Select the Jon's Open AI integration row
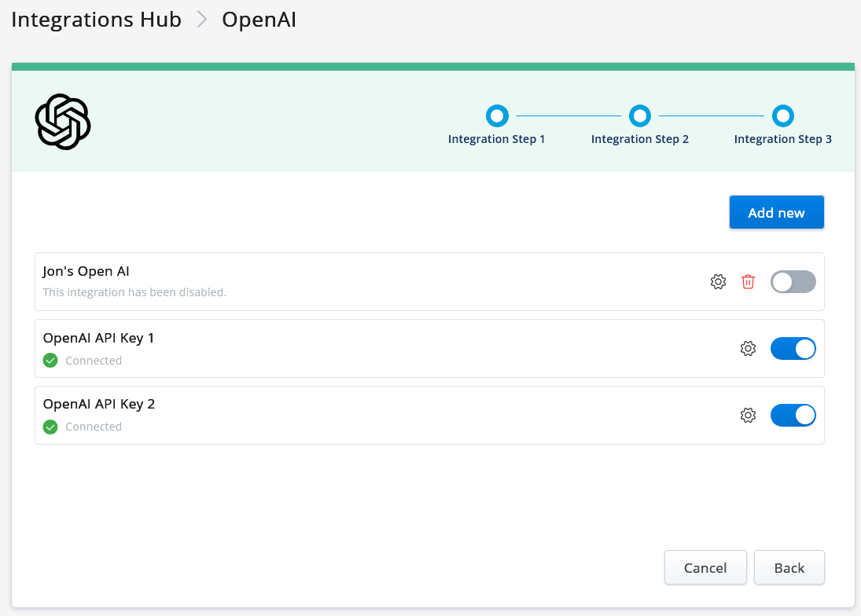The height and width of the screenshot is (616, 861). (x=354, y=281)
